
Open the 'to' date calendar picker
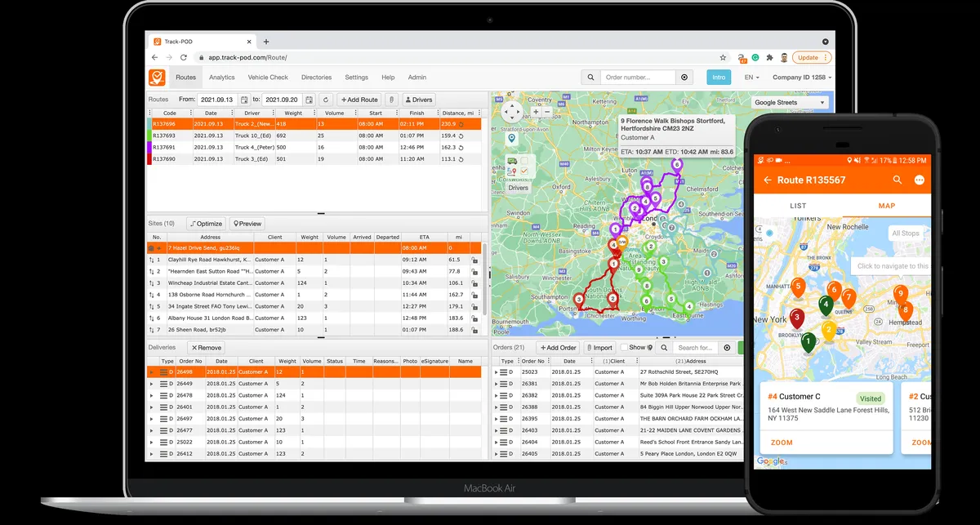click(x=309, y=100)
